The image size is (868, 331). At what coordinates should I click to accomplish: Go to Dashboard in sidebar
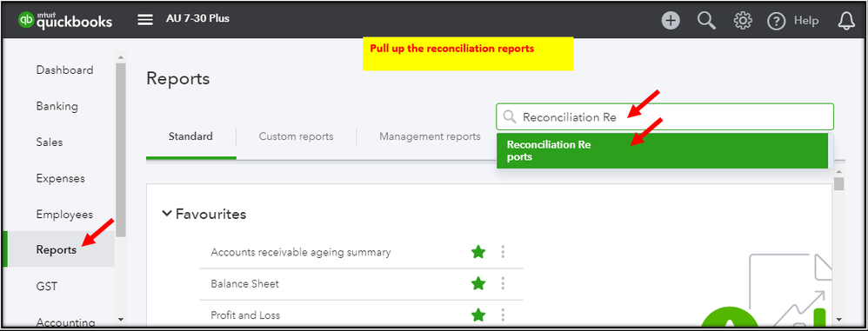click(64, 70)
